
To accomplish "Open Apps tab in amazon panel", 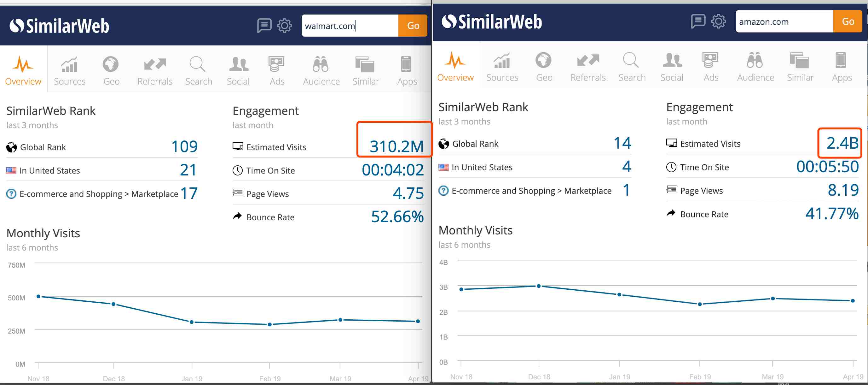I will (842, 67).
